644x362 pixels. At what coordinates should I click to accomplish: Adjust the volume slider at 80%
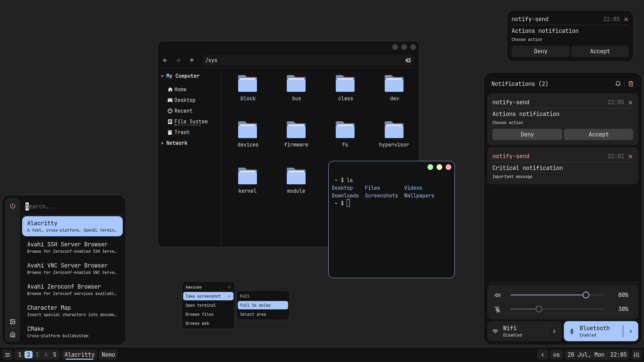pyautogui.click(x=586, y=295)
